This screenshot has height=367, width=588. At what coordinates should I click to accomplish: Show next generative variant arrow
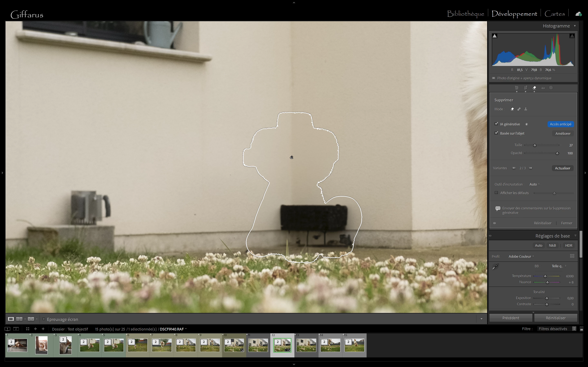[x=531, y=168]
